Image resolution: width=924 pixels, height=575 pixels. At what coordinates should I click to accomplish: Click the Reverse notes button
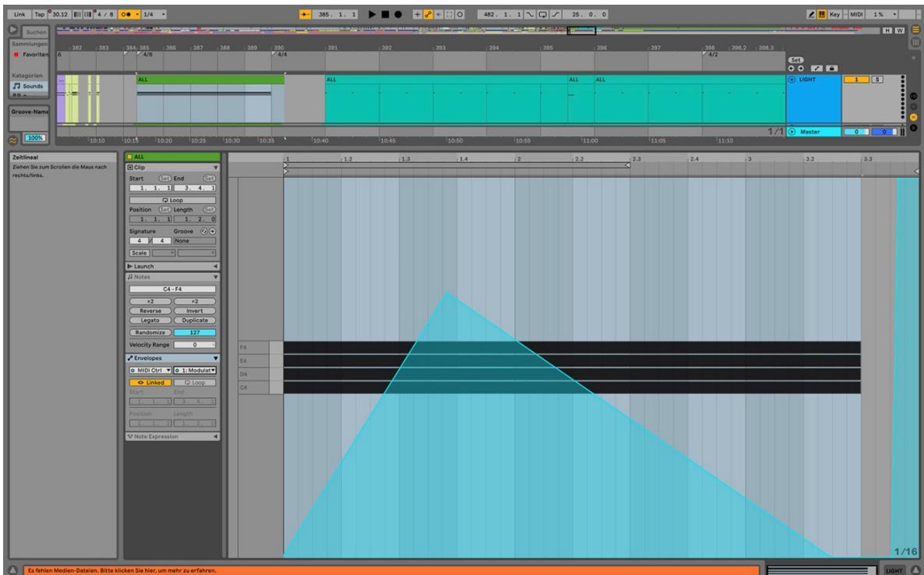151,311
